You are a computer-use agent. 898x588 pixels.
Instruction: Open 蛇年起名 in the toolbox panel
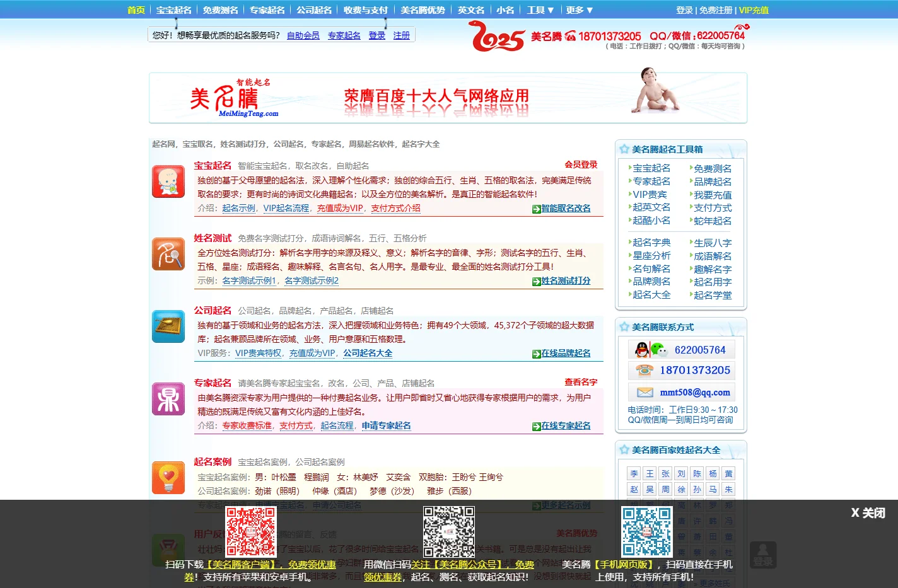713,221
